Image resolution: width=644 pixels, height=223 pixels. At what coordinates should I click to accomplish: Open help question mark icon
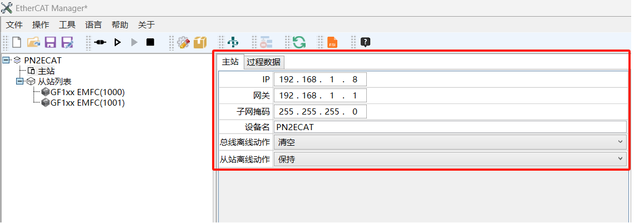pos(366,42)
